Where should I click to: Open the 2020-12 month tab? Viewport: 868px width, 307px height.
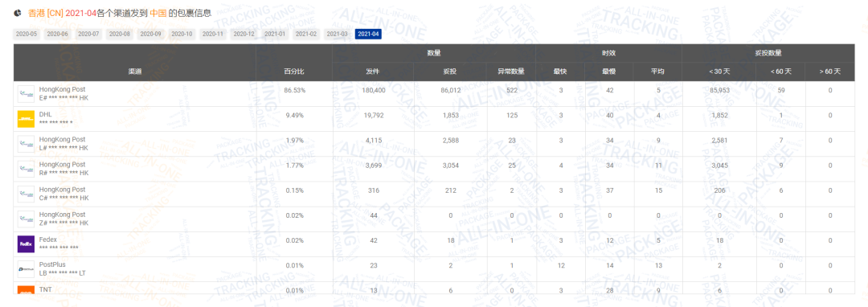pyautogui.click(x=244, y=35)
